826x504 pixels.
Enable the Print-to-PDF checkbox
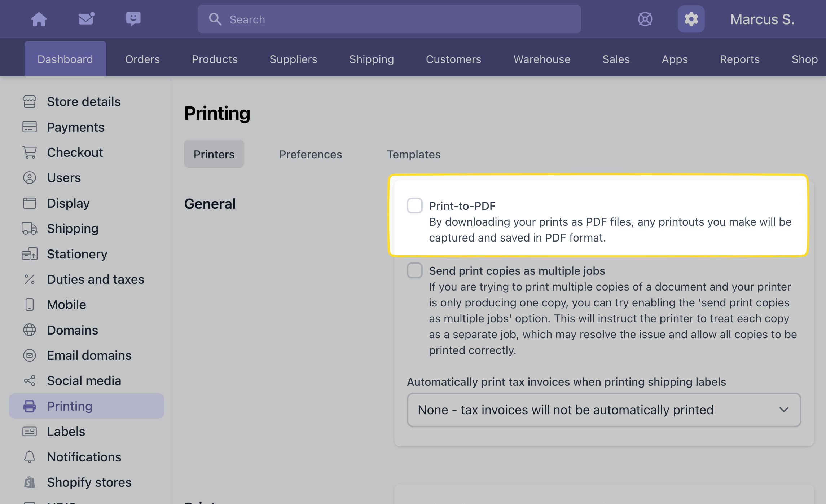(x=415, y=205)
